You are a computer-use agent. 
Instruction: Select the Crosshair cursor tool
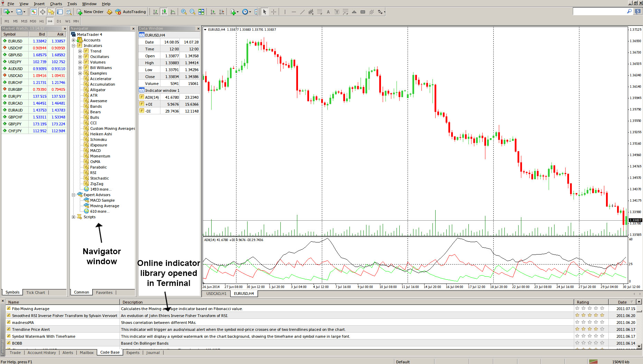click(273, 12)
